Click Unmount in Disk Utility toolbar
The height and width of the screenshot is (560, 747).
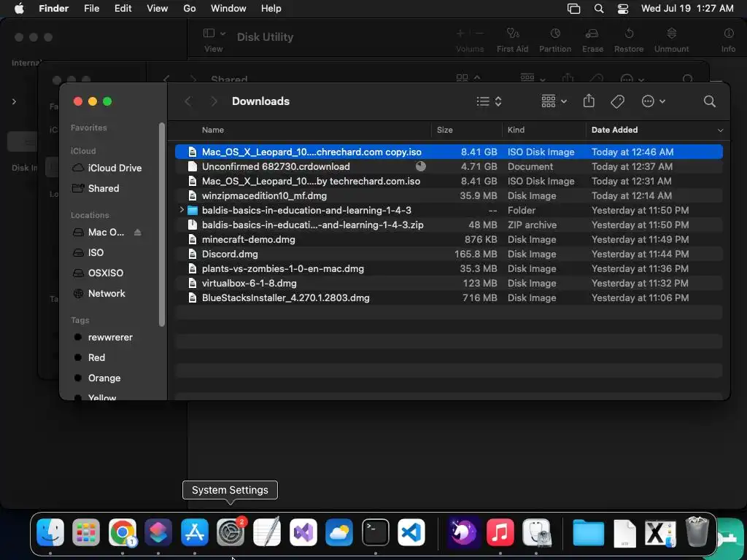pos(671,40)
